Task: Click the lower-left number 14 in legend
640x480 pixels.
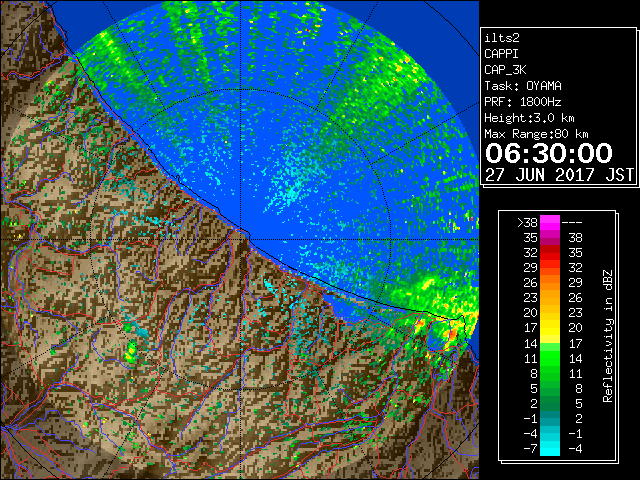Action: (531, 344)
